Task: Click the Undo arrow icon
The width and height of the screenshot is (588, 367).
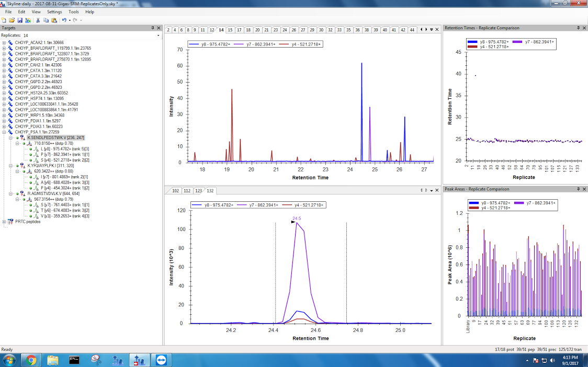Action: pyautogui.click(x=64, y=20)
